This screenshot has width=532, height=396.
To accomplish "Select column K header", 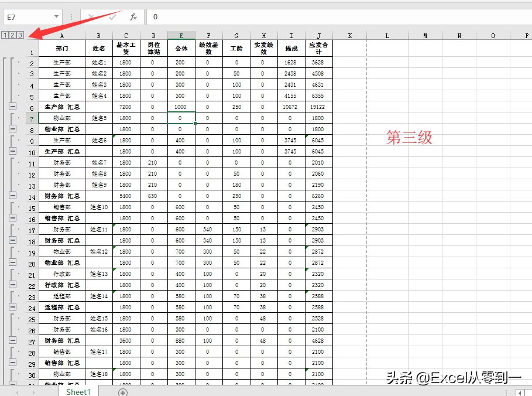I will click(349, 36).
